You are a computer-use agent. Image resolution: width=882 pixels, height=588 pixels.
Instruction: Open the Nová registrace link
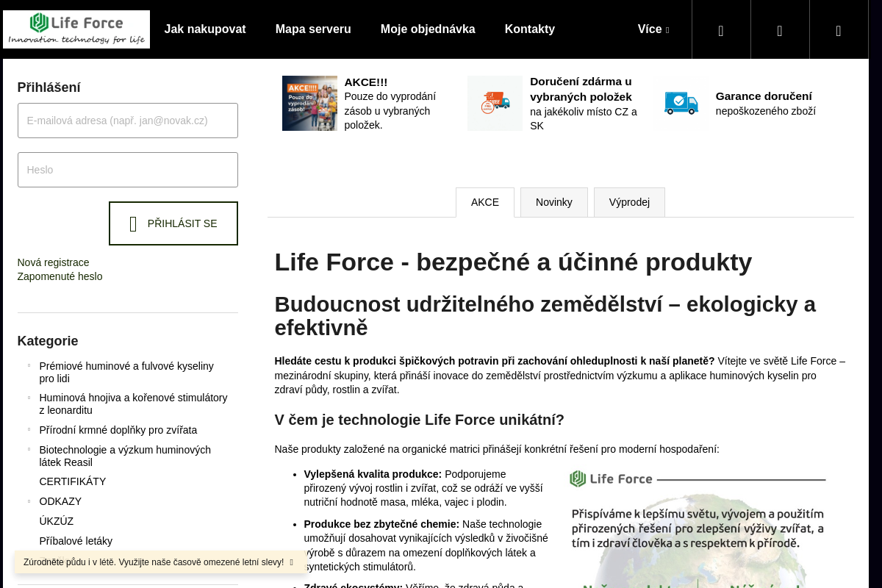pyautogui.click(x=54, y=262)
